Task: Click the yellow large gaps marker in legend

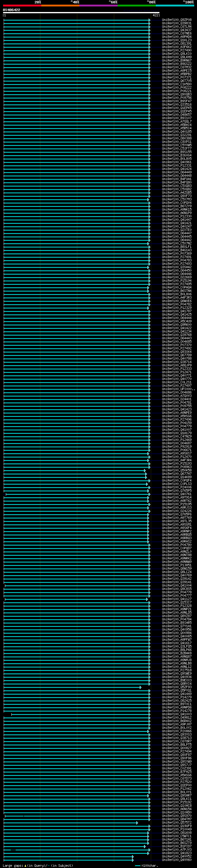Action: point(25,865)
